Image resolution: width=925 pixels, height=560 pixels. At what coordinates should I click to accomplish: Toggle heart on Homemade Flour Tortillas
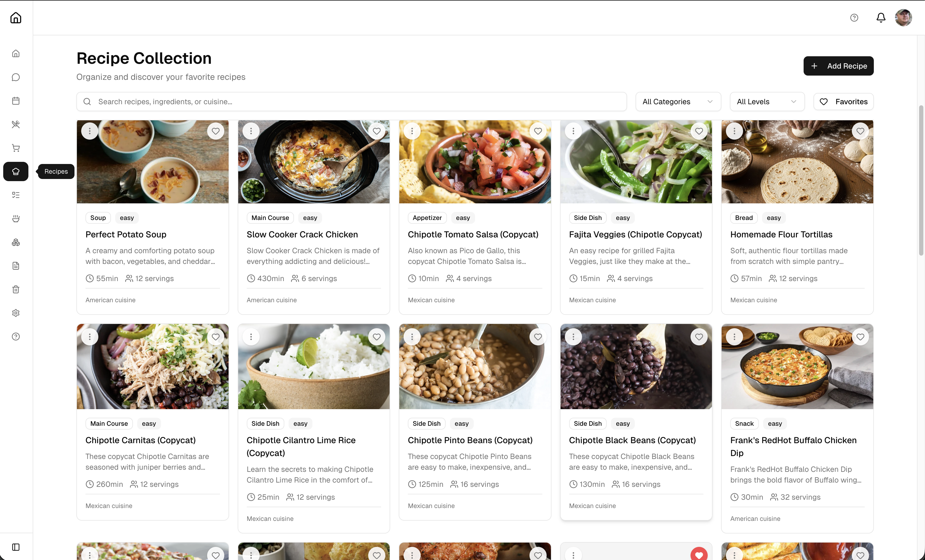point(860,131)
